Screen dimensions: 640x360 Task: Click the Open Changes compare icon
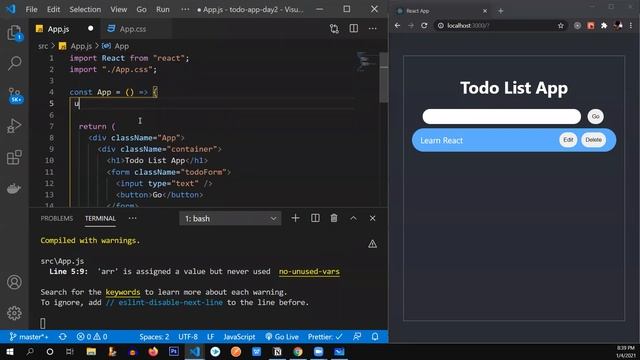point(334,29)
